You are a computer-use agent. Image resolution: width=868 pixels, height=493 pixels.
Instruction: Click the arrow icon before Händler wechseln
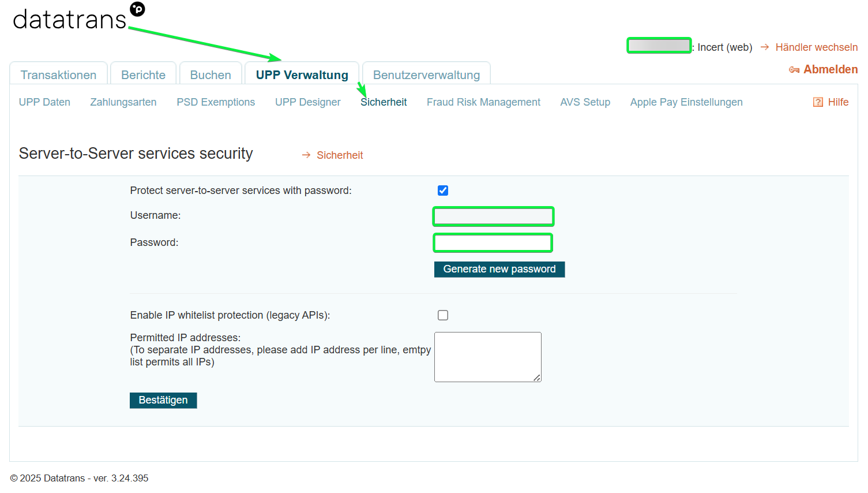[x=765, y=47]
